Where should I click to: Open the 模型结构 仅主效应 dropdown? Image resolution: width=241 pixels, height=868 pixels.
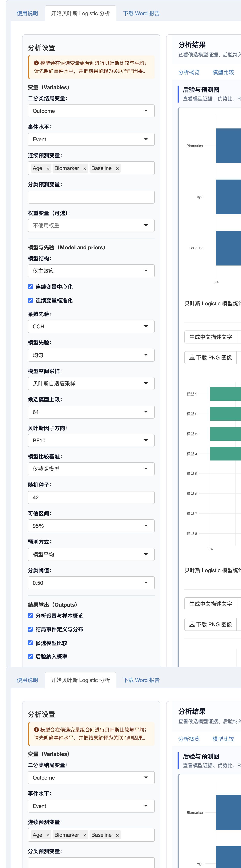(91, 271)
